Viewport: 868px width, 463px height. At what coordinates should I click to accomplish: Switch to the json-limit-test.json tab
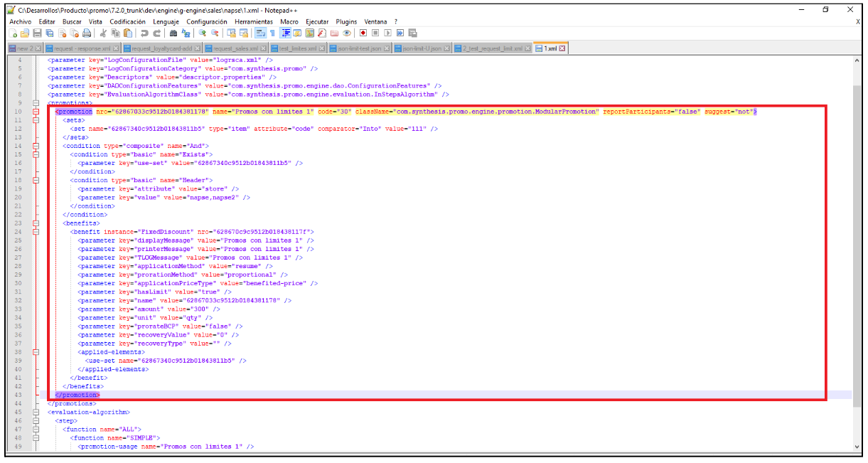(360, 48)
